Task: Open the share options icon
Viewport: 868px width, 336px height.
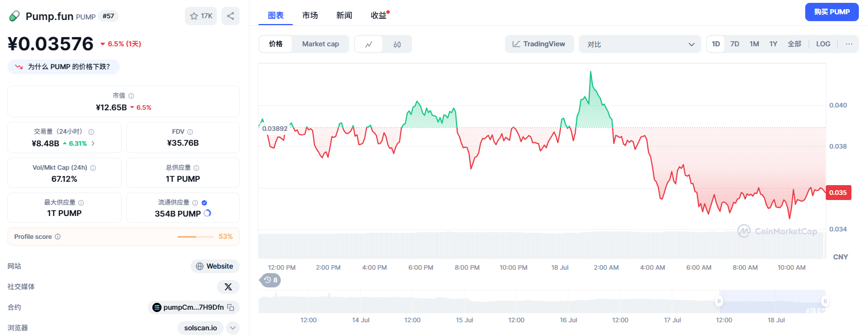Action: [231, 16]
